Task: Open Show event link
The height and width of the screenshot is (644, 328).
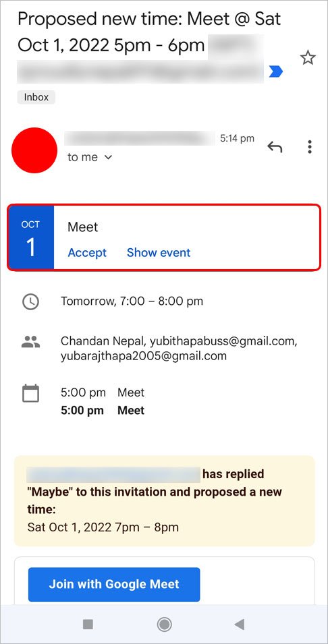Action: point(159,252)
